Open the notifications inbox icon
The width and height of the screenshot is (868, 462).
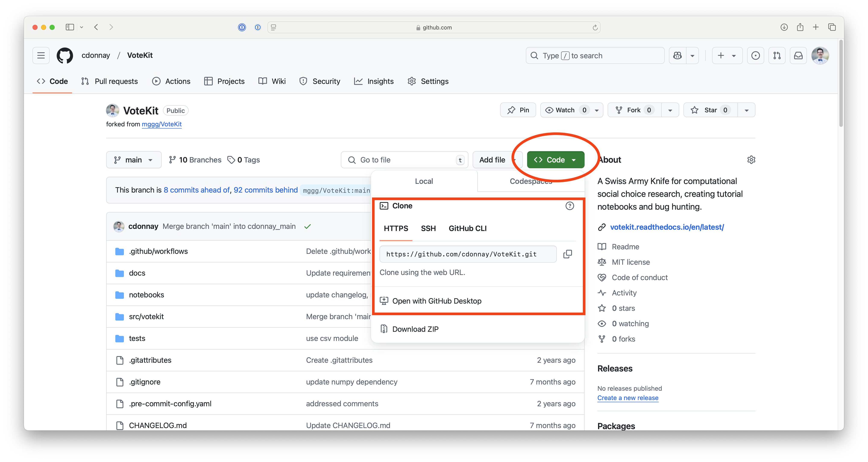tap(798, 56)
